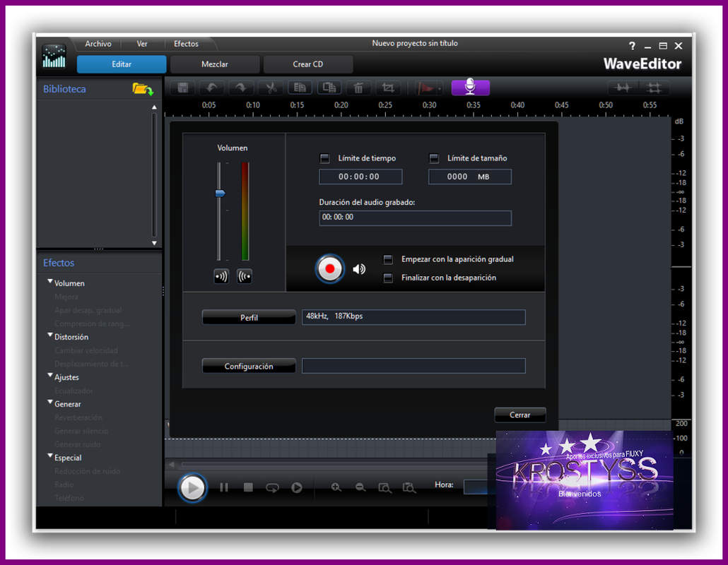Collapse the Distorsión effects group

tap(50, 335)
